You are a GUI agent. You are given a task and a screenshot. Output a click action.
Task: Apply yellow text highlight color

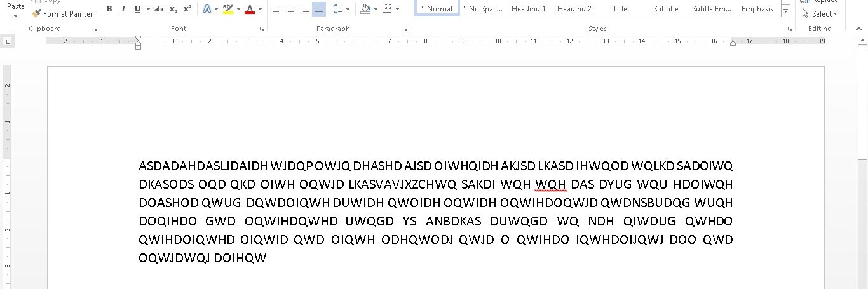(228, 9)
